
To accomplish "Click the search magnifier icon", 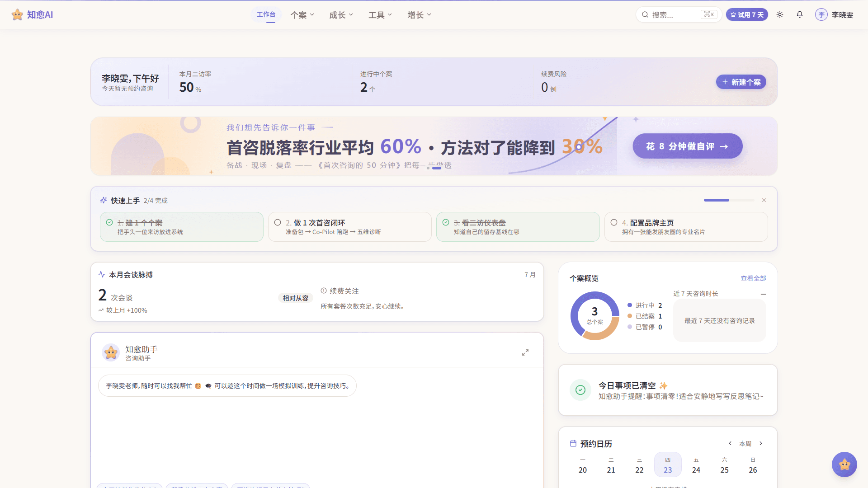I will [x=645, y=14].
